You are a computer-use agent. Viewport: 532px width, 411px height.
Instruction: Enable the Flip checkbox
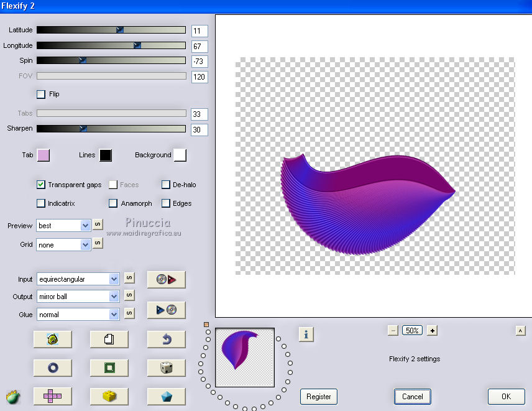click(41, 95)
